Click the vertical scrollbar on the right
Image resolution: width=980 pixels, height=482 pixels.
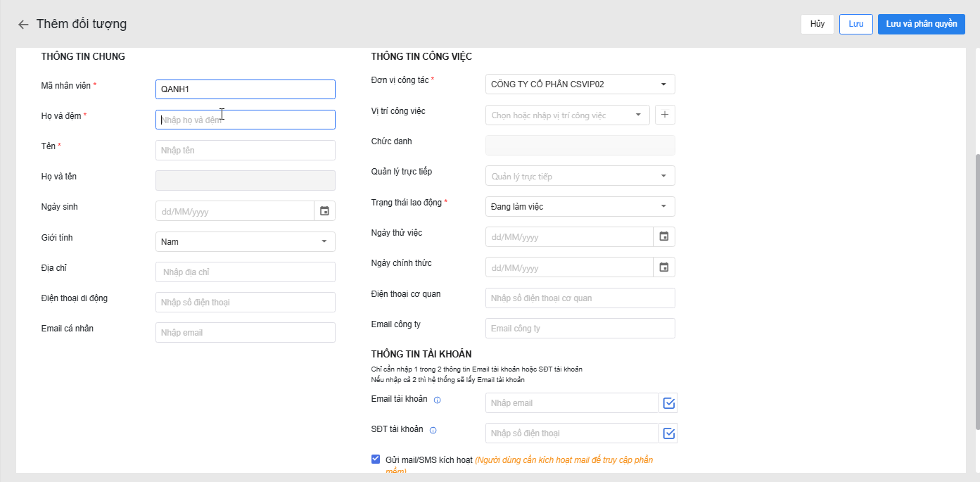point(976,281)
